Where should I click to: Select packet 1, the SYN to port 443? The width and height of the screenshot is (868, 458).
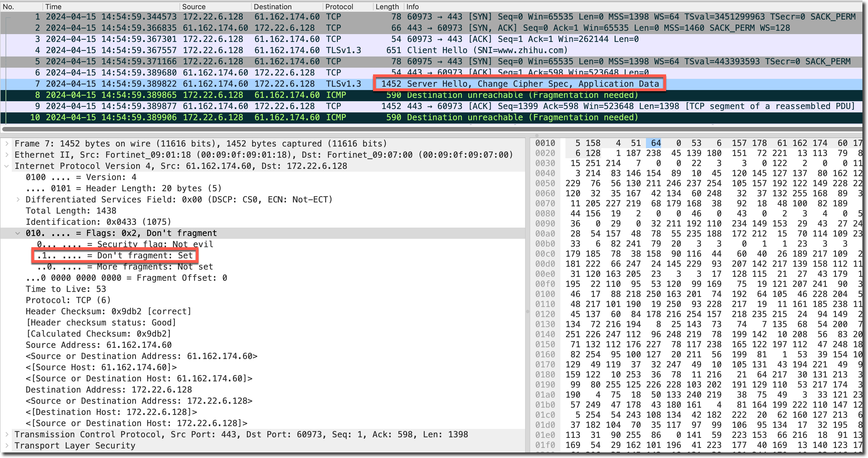click(x=431, y=17)
